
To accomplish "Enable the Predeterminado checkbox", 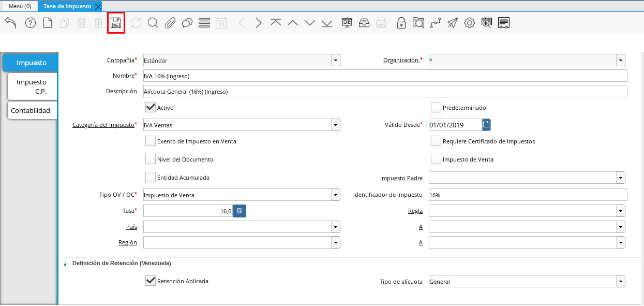I will click(436, 107).
